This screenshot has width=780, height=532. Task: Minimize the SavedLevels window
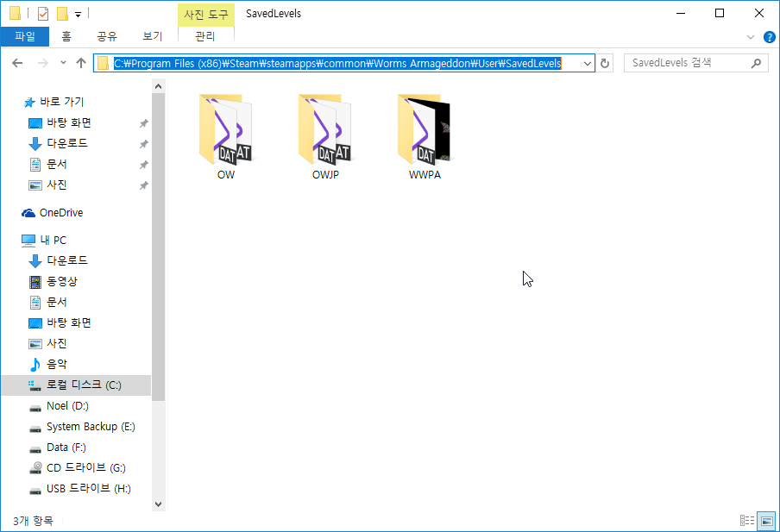[681, 14]
